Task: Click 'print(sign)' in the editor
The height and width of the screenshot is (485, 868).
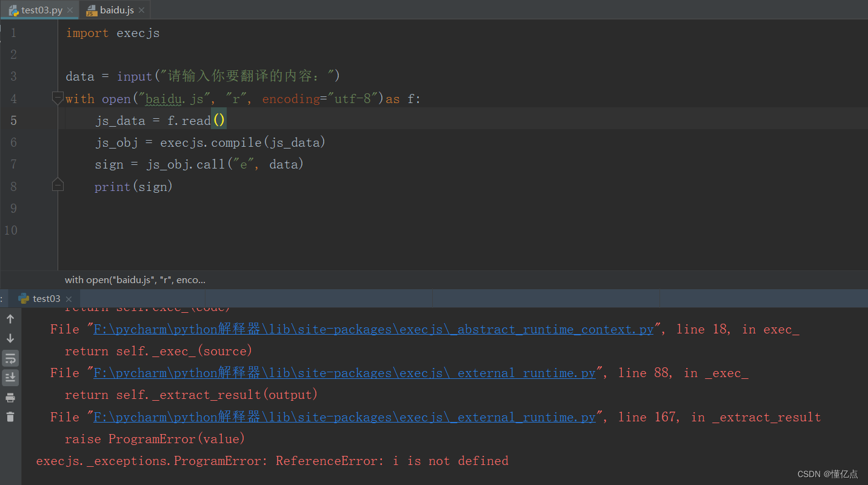Action: pos(134,187)
